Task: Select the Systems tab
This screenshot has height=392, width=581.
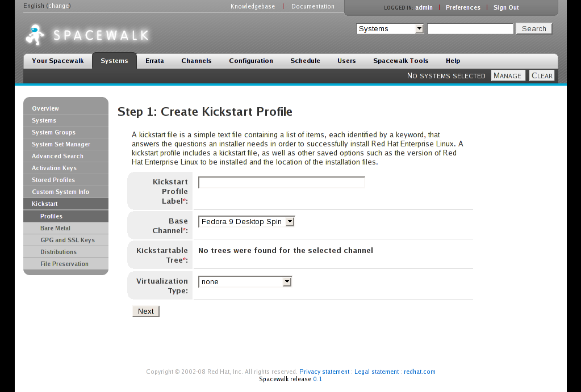Action: click(114, 61)
